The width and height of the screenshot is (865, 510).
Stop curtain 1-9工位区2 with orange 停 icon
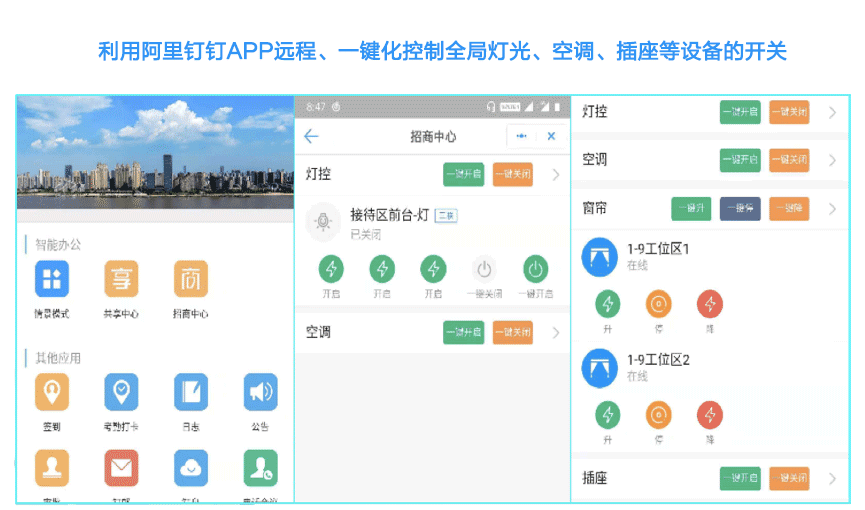tap(659, 415)
